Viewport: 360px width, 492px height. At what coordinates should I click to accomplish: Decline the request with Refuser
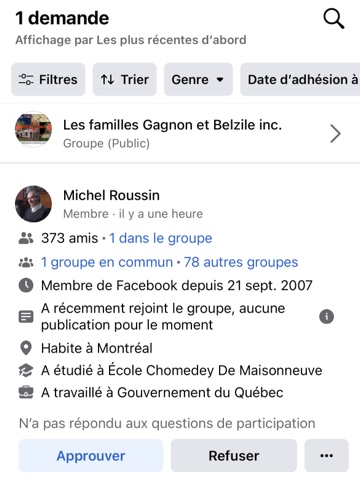234,455
